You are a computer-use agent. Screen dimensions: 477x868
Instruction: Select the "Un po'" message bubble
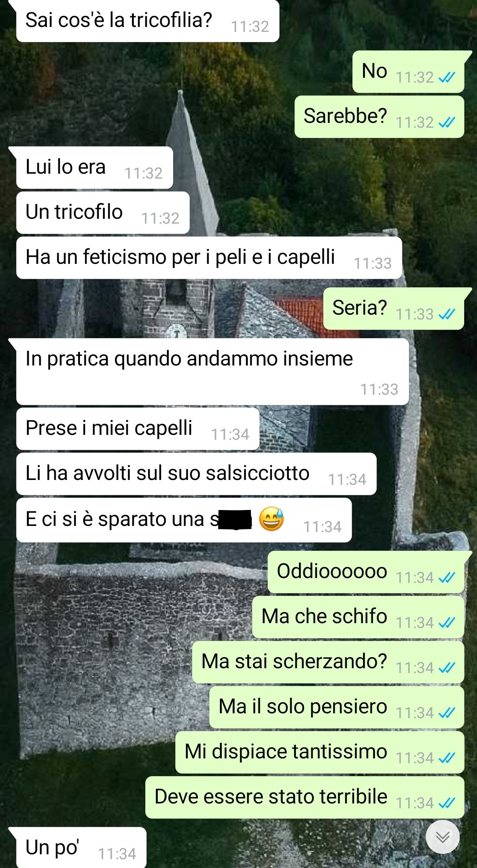(x=81, y=847)
